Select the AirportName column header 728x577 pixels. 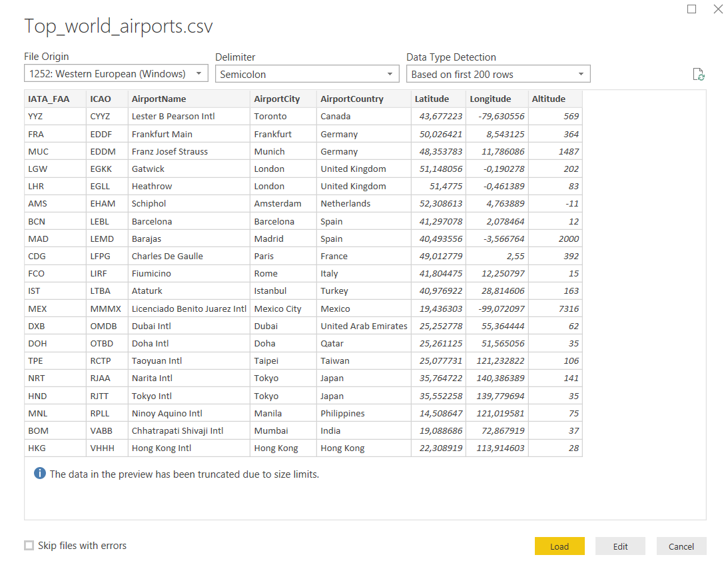160,99
